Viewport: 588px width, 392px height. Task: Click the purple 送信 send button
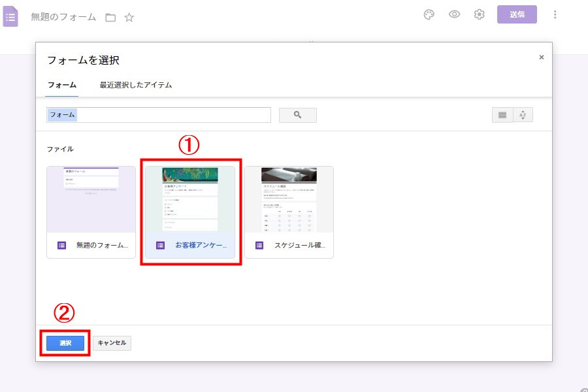point(517,15)
